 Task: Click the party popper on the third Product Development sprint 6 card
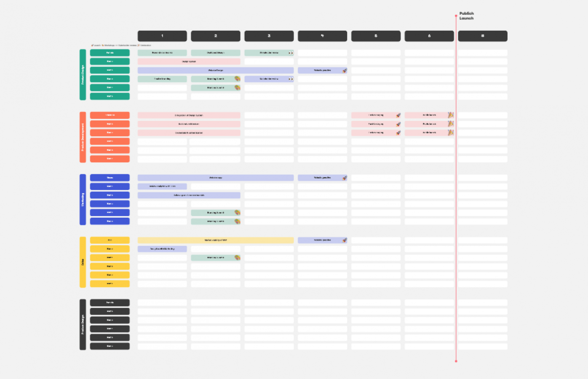coord(451,132)
